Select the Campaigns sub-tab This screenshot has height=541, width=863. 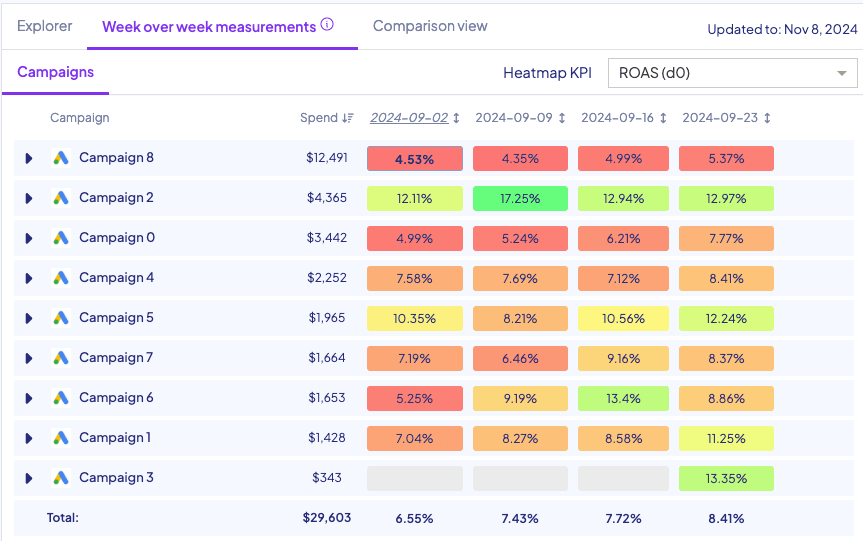click(x=56, y=72)
